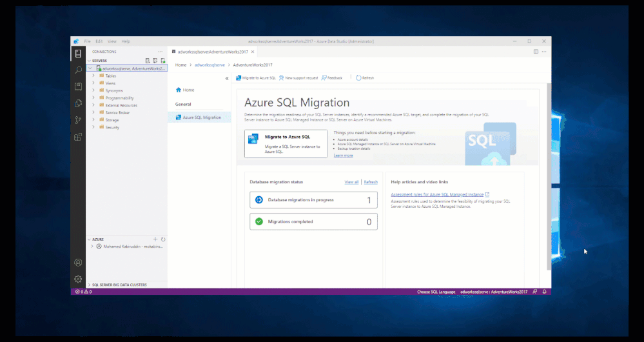Viewport: 644px width, 342px height.
Task: Expand the Synonyms folder
Action: pyautogui.click(x=93, y=90)
